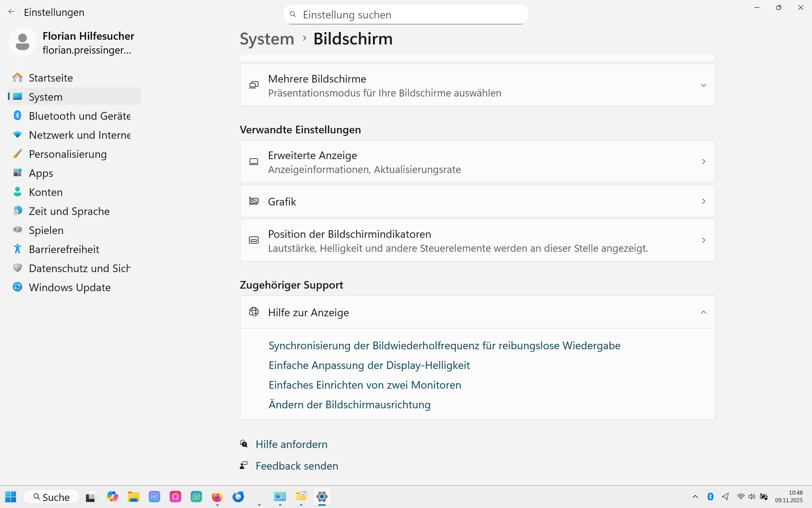Open Synchronisierung der Bildwiederholfrequenz link
Image resolution: width=812 pixels, height=508 pixels.
444,345
